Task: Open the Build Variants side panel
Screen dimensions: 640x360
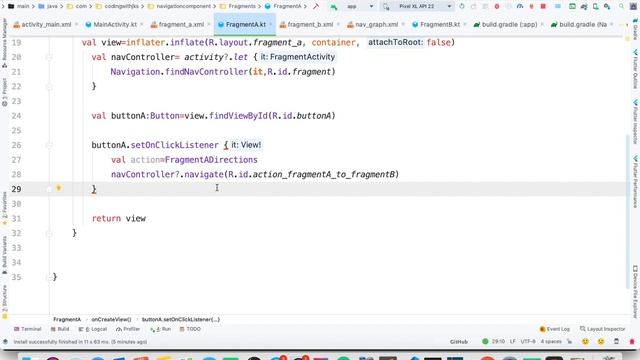Action: 4,255
